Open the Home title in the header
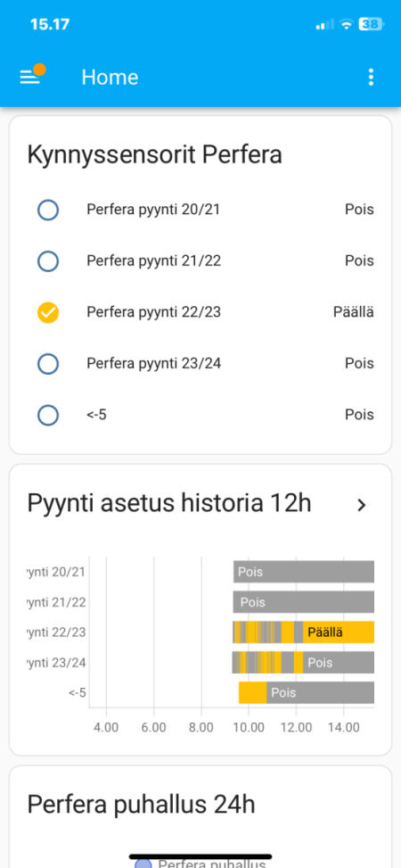 pos(110,77)
